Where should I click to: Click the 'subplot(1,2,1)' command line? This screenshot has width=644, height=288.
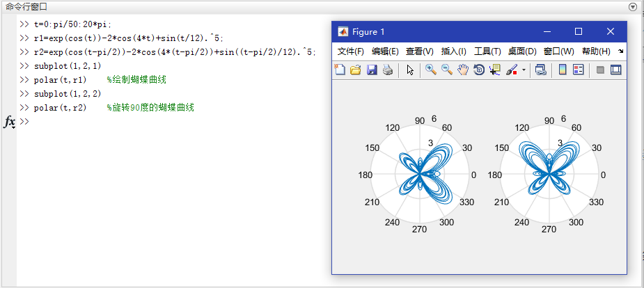click(x=68, y=66)
